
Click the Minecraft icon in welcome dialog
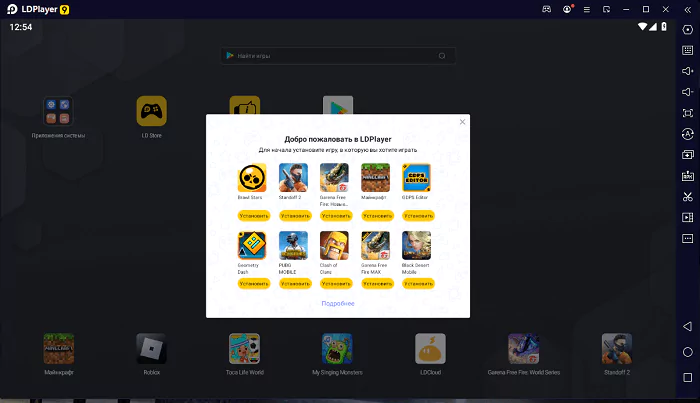[x=375, y=178]
